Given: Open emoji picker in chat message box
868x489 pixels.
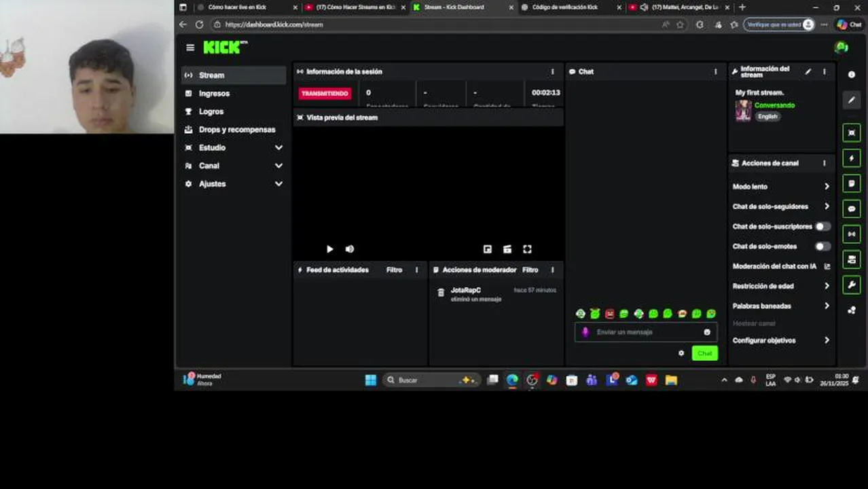Looking at the screenshot, I should [707, 332].
